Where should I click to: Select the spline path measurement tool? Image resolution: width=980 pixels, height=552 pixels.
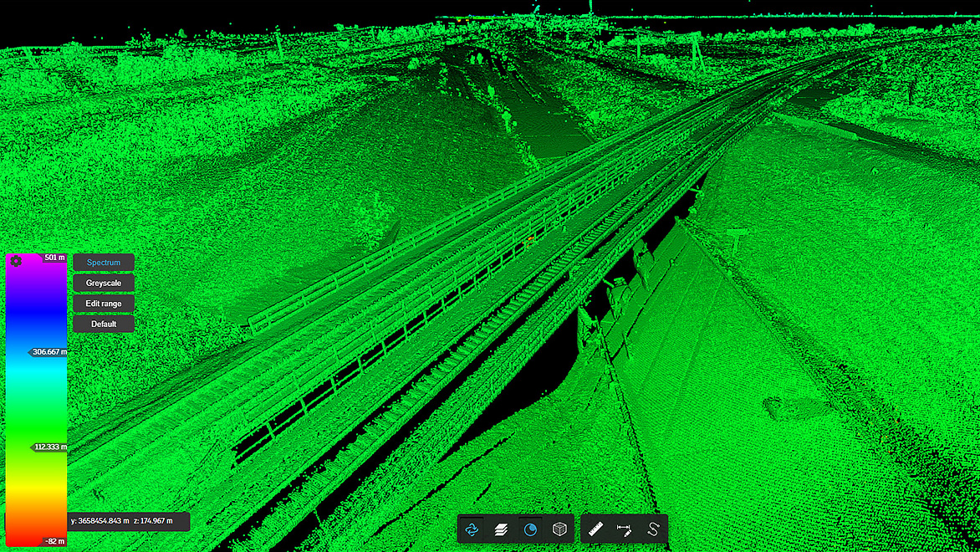(651, 528)
